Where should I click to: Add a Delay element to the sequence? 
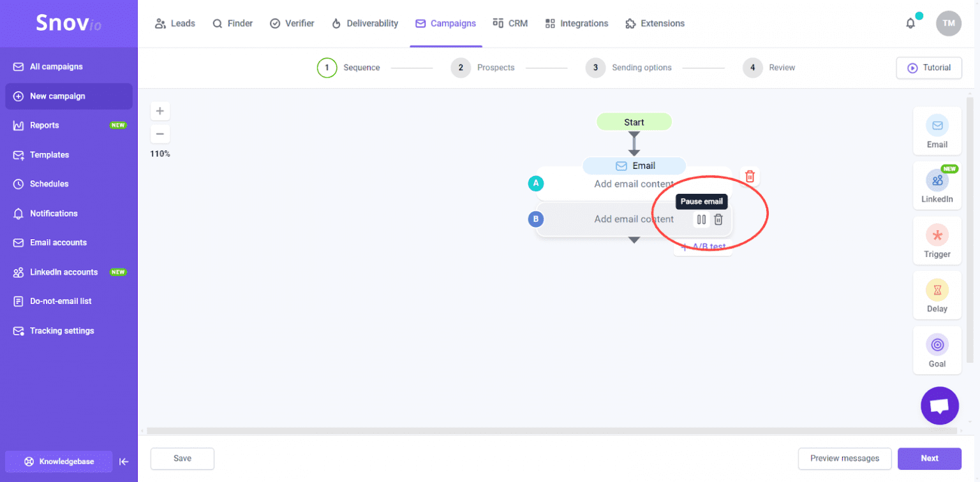pos(937,295)
